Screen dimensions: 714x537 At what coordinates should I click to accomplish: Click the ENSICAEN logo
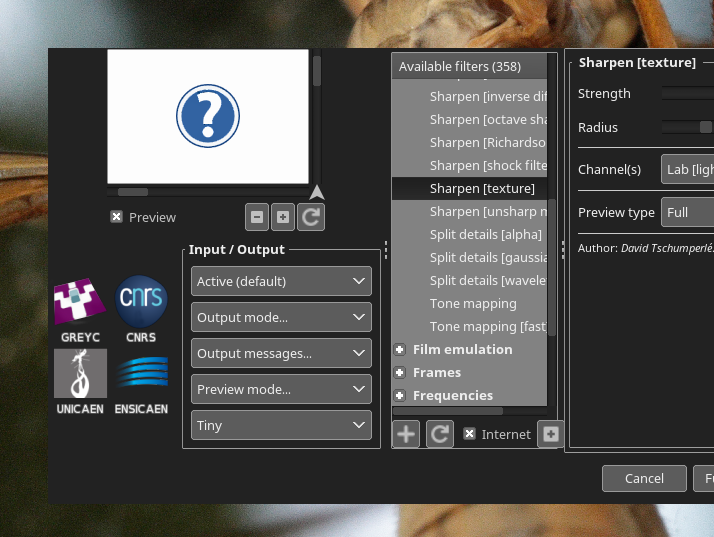point(141,385)
